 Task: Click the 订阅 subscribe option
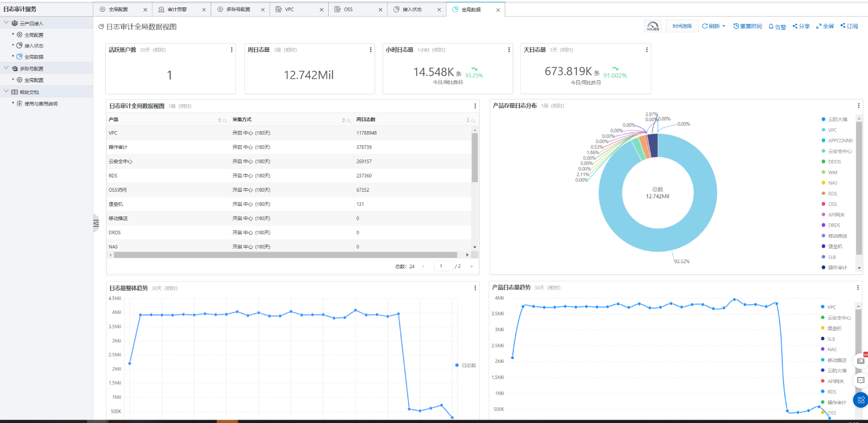(x=849, y=26)
